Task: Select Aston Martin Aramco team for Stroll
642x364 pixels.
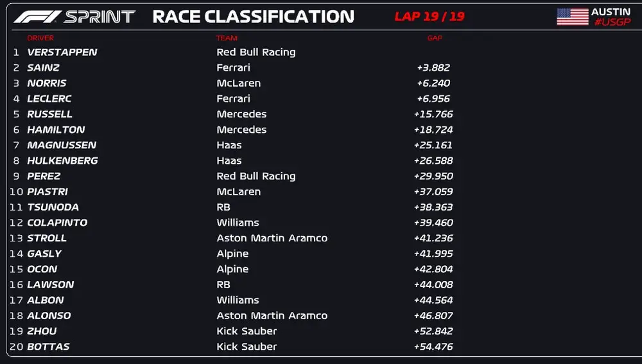Action: point(272,238)
